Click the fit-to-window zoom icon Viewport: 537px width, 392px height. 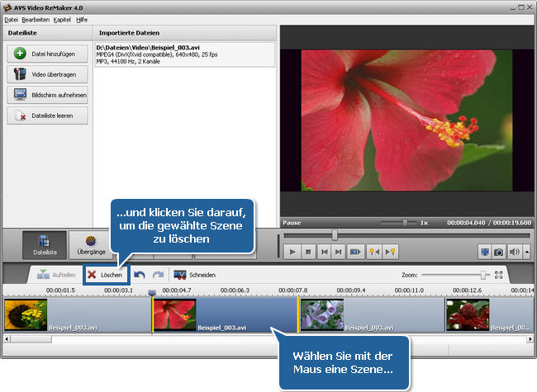click(x=499, y=275)
